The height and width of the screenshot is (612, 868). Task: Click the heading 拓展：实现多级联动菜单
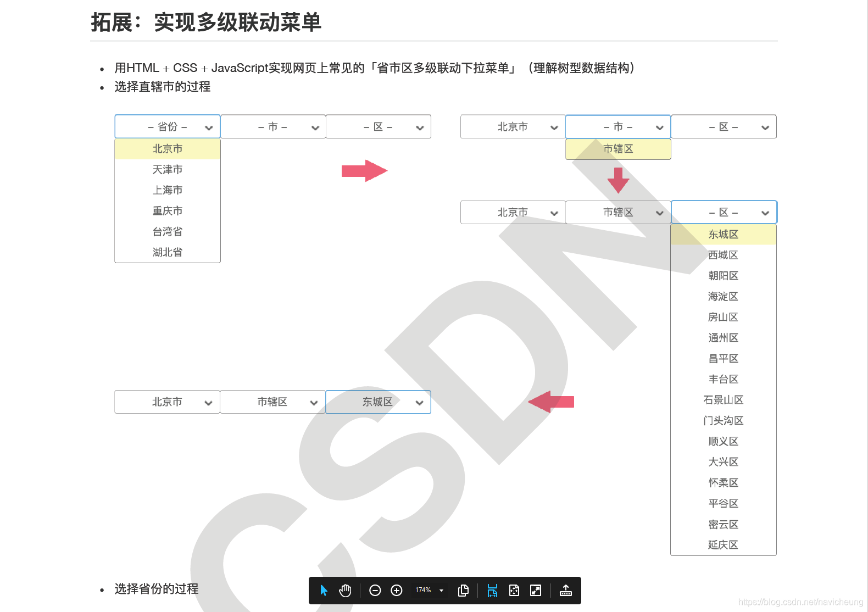(x=206, y=23)
